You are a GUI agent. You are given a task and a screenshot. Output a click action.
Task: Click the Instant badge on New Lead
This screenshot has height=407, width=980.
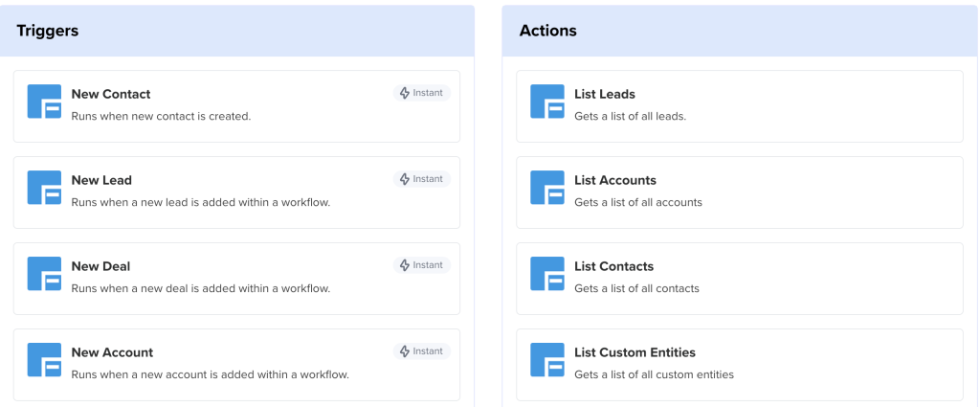[421, 179]
